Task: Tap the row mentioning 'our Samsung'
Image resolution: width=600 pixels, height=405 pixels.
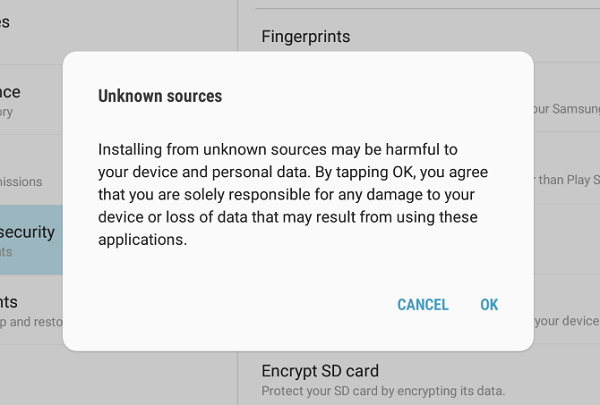Action: (x=565, y=108)
